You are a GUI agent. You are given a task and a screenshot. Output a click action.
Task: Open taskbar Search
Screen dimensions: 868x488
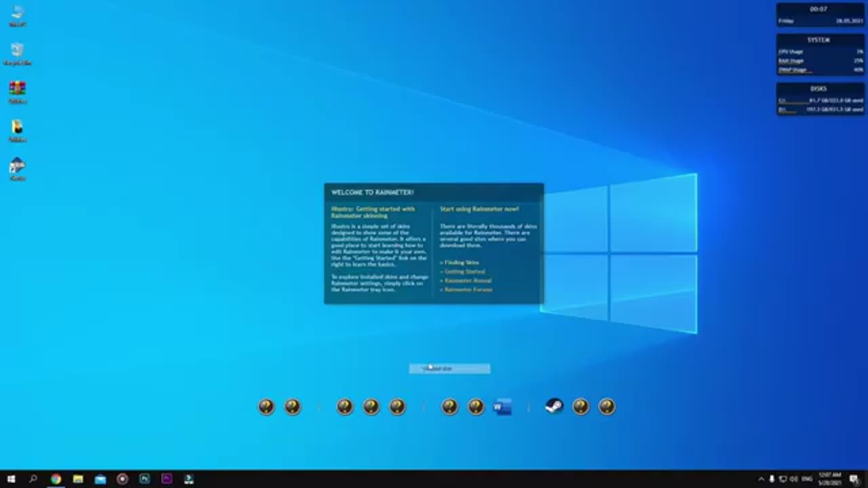pyautogui.click(x=33, y=479)
